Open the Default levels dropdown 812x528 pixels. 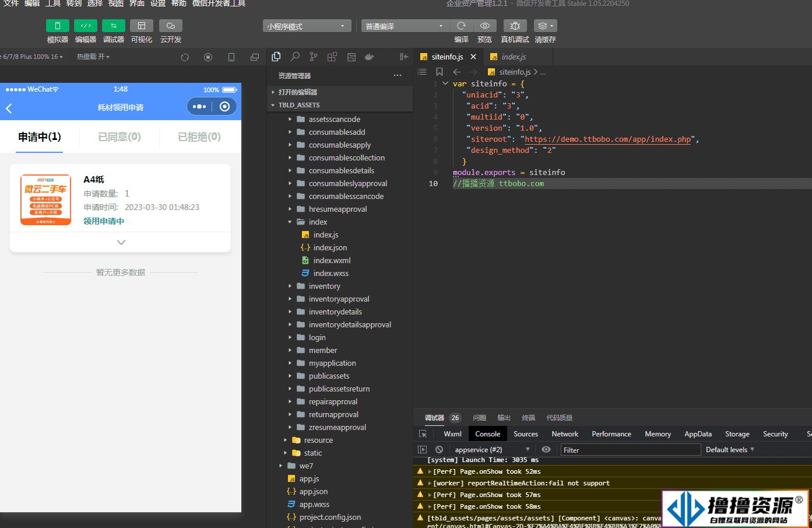(730, 450)
